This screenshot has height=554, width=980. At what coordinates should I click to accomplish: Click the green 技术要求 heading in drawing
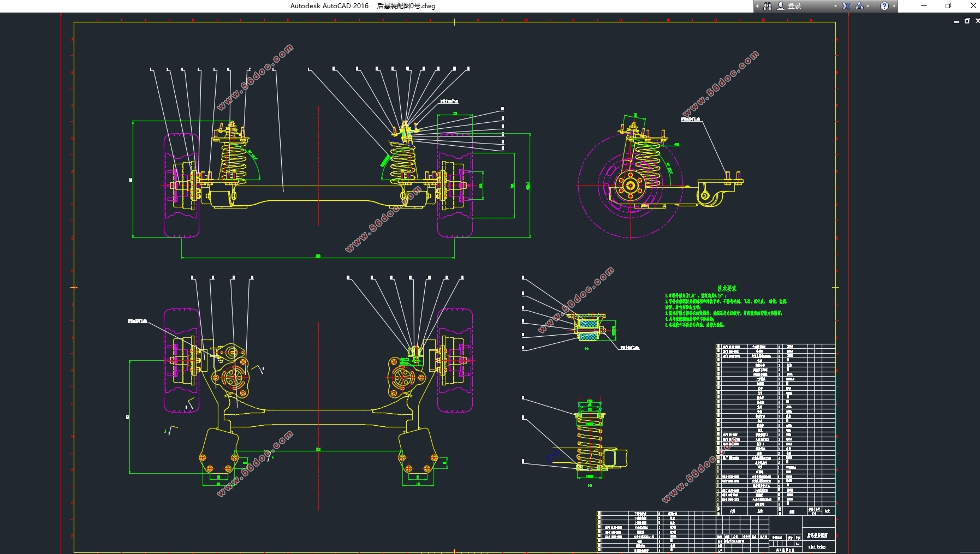click(727, 288)
